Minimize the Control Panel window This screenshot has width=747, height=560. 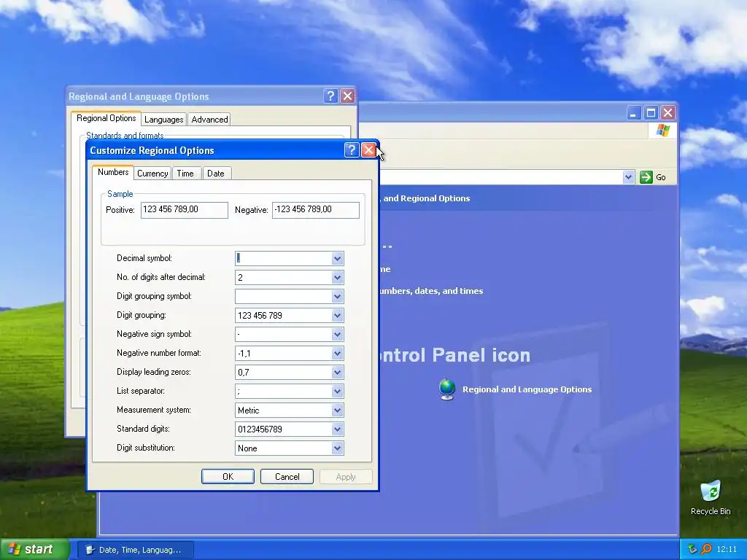(x=633, y=113)
